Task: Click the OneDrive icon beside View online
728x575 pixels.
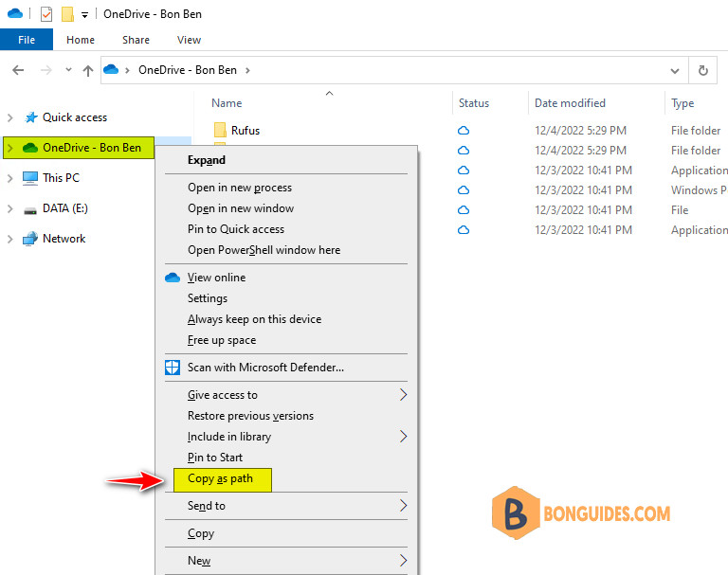Action: (173, 278)
